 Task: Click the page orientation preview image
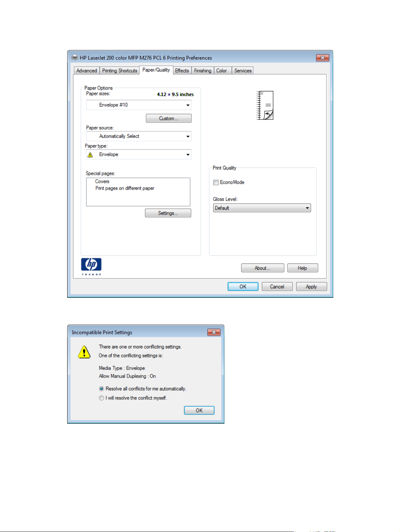[x=265, y=105]
